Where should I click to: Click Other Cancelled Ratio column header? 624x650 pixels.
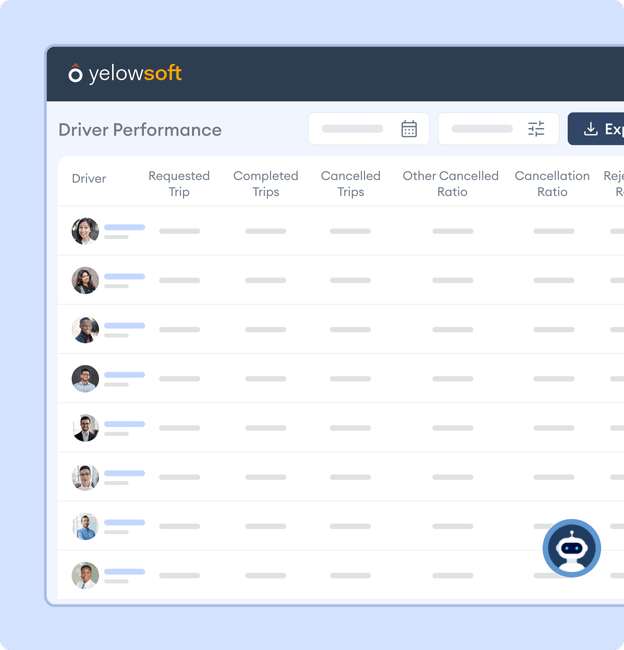pyautogui.click(x=451, y=184)
